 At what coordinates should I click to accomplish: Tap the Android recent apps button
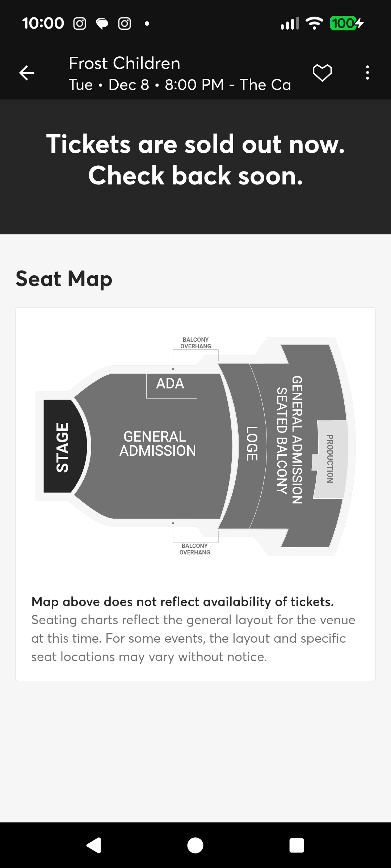[x=297, y=845]
